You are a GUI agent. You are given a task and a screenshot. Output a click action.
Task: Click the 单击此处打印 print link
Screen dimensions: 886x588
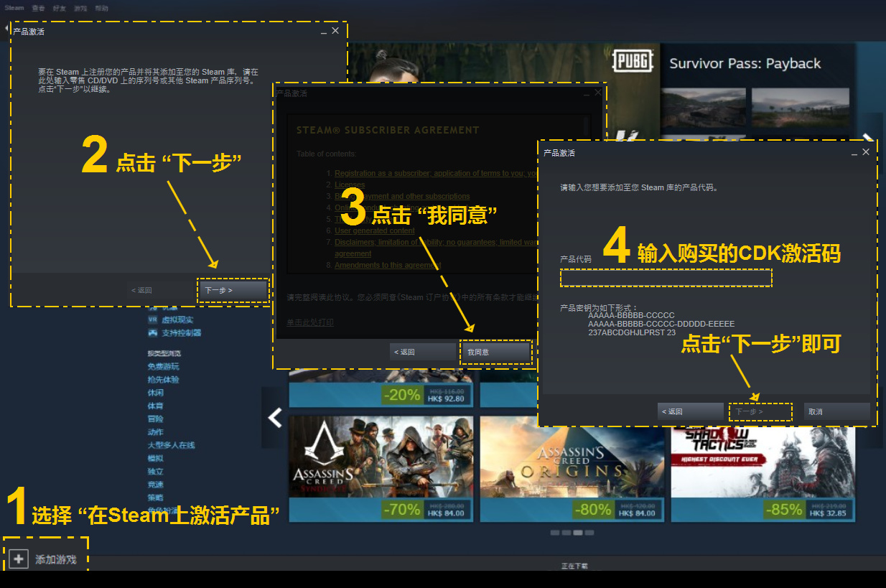pos(310,322)
